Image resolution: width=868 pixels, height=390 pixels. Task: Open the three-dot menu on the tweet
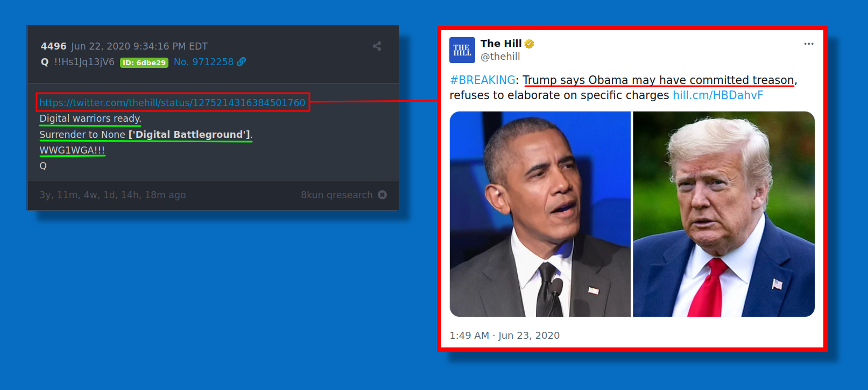[x=809, y=44]
